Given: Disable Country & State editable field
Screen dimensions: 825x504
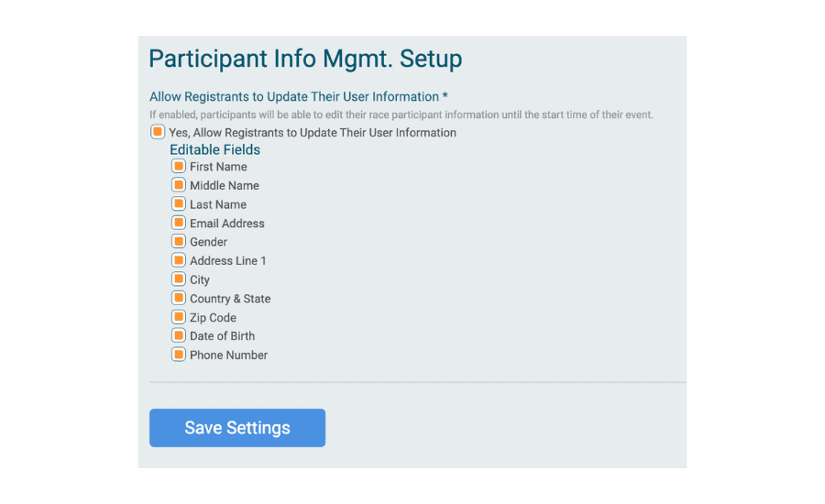Looking at the screenshot, I should (179, 299).
